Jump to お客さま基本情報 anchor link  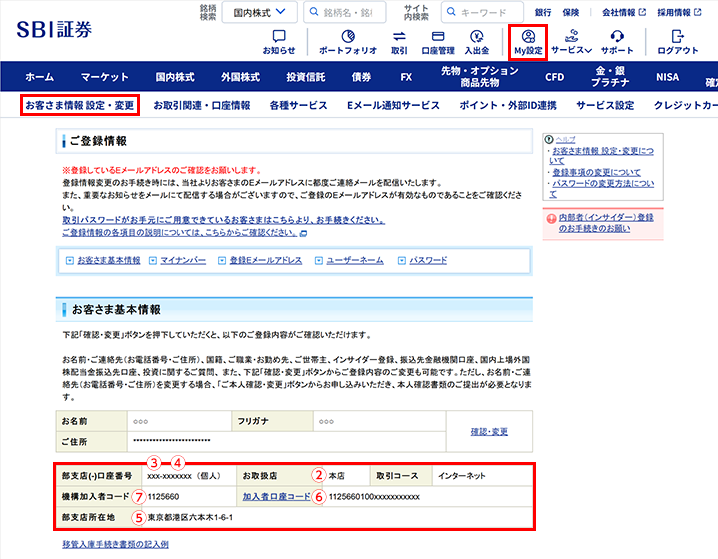click(x=109, y=261)
